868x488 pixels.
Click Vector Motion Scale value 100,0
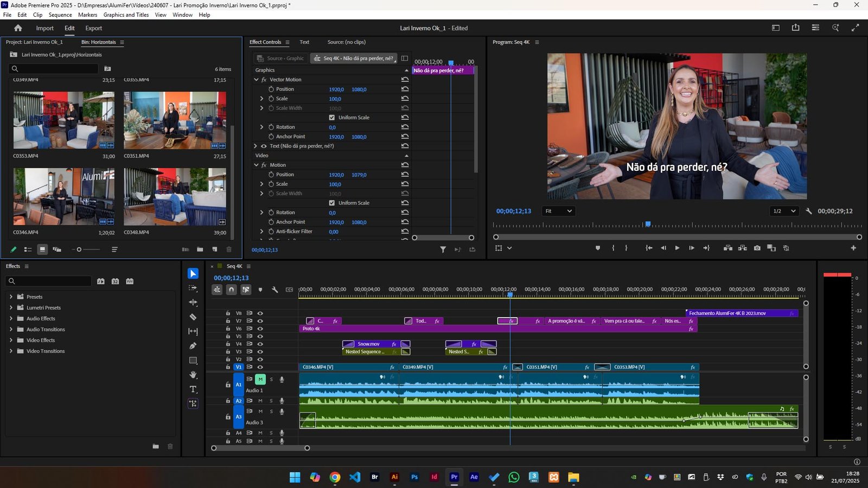335,99
